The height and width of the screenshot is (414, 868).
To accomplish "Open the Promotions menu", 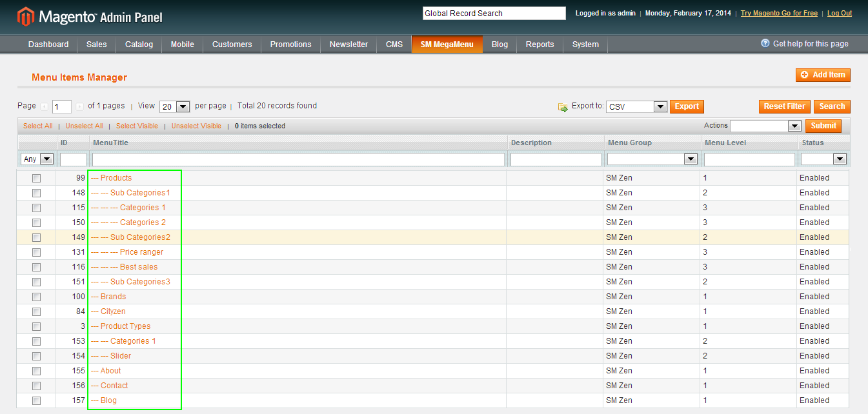I will pyautogui.click(x=290, y=44).
